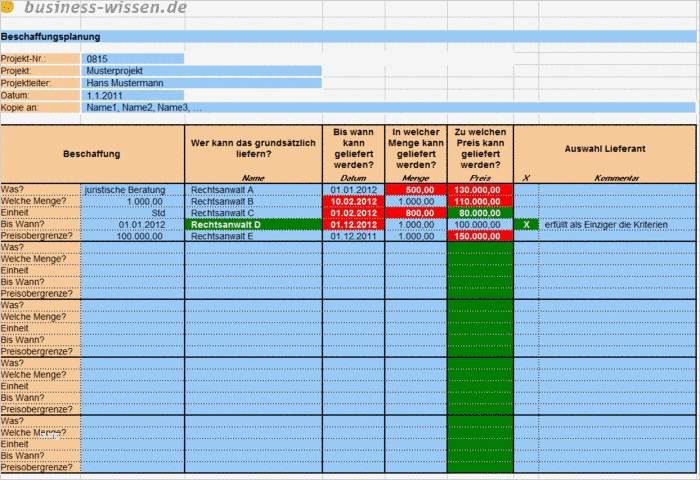
Task: Select the Hans Mustermann project leader cell
Action: click(201, 83)
